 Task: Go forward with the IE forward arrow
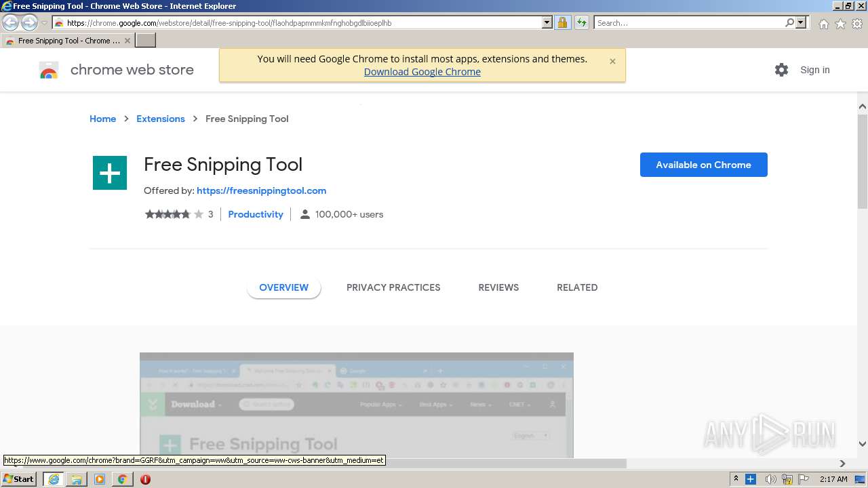pos(29,22)
